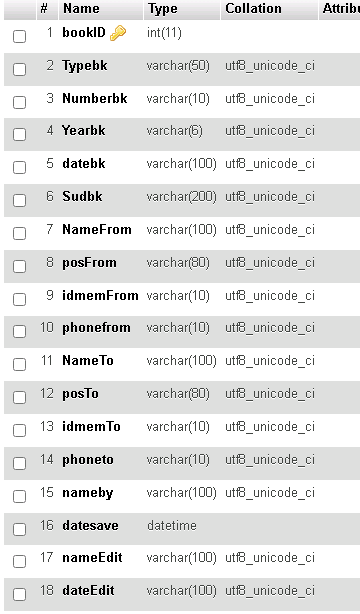Toggle the checkbox for Sudbk
The width and height of the screenshot is (360, 614).
tap(20, 200)
